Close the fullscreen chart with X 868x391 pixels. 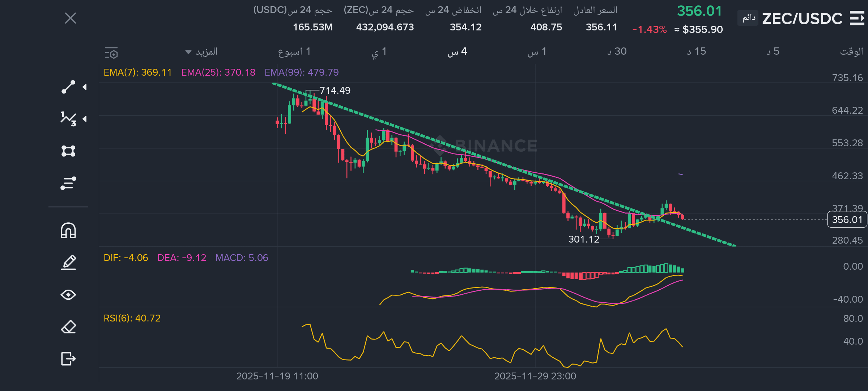(x=71, y=18)
